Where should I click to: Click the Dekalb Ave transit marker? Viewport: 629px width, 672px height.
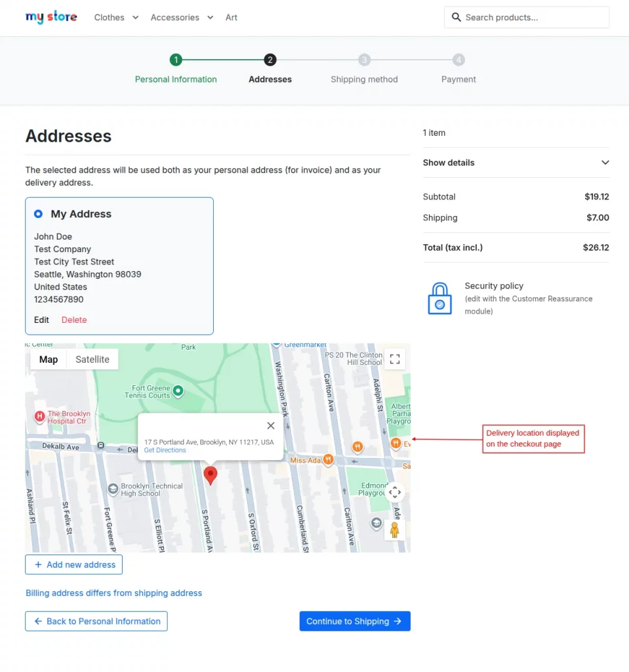(101, 446)
